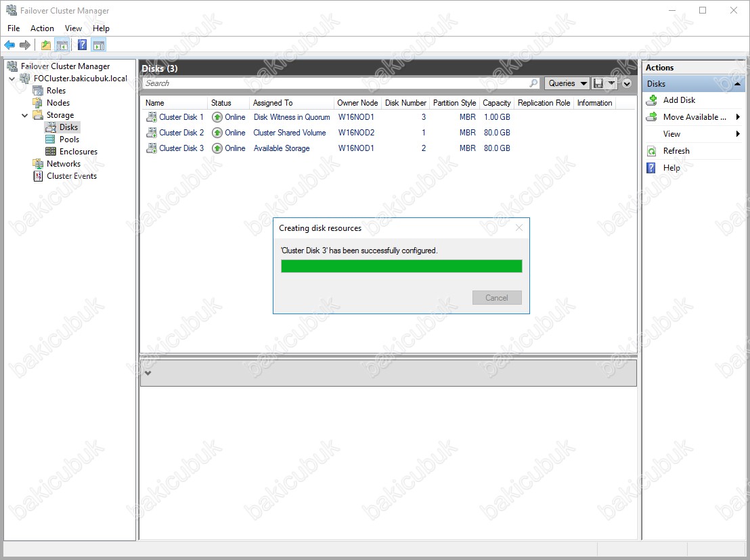This screenshot has width=750, height=560.
Task: Expand the search options chevron button
Action: pos(627,84)
